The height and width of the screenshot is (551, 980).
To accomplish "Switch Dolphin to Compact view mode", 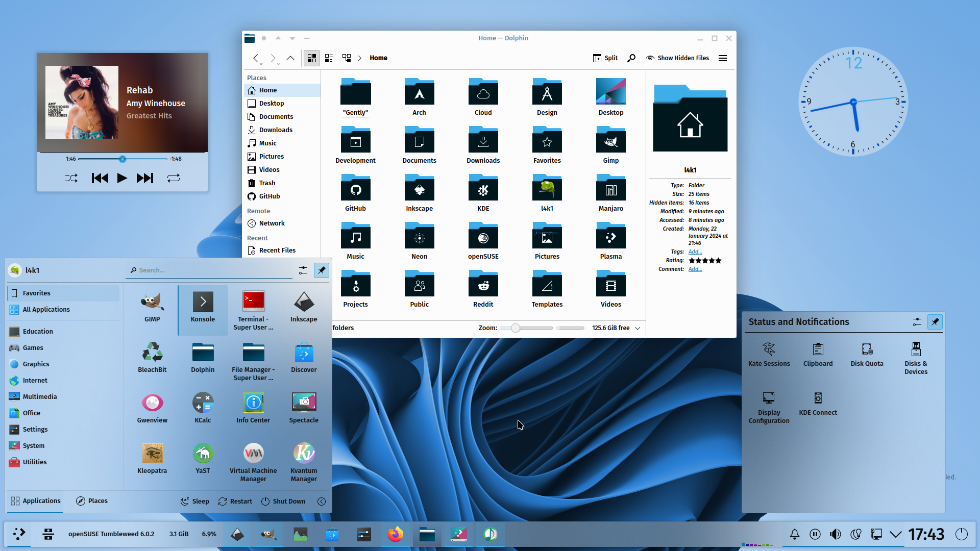I will pyautogui.click(x=329, y=58).
